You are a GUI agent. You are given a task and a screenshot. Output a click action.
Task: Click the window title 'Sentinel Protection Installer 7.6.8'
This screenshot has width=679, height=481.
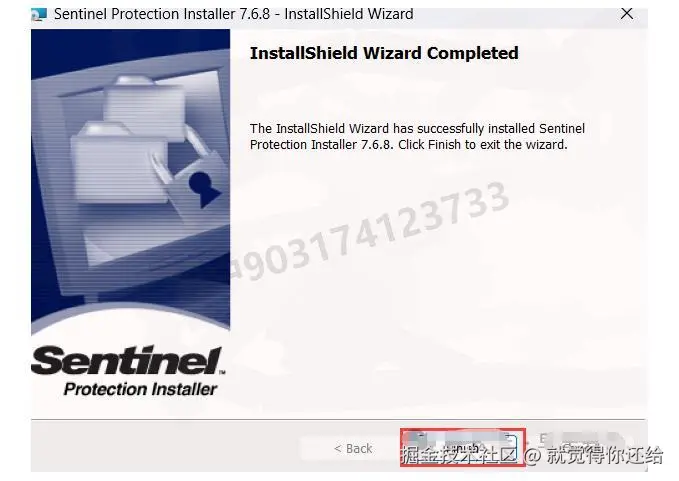[162, 14]
